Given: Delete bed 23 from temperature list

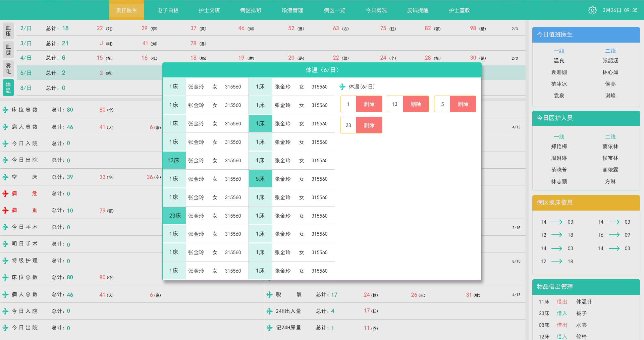Looking at the screenshot, I should tap(369, 125).
